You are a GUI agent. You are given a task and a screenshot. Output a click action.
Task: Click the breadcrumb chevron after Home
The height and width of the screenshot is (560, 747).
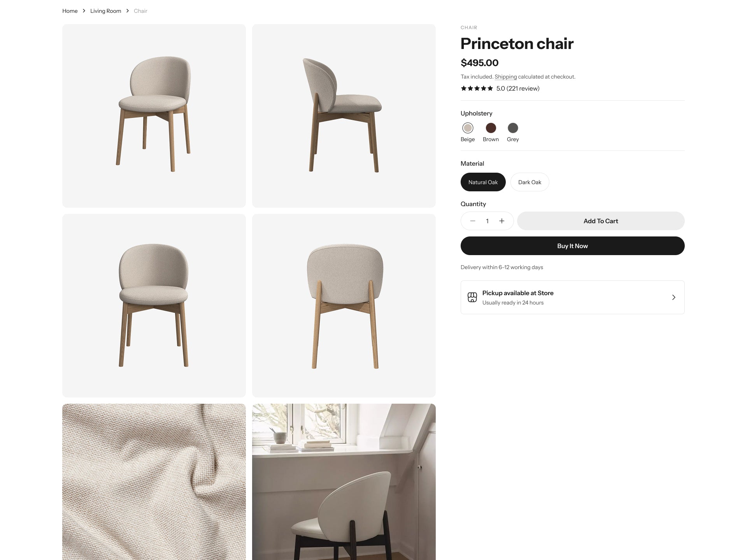tap(84, 11)
